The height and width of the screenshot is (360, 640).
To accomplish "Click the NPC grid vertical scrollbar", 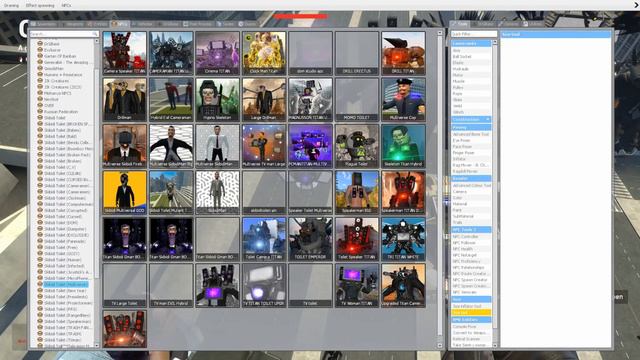I will pyautogui.click(x=440, y=189).
